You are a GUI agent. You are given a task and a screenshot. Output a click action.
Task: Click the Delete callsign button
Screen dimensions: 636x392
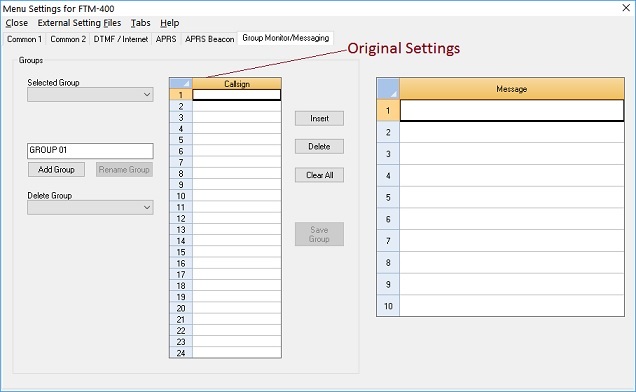(319, 146)
